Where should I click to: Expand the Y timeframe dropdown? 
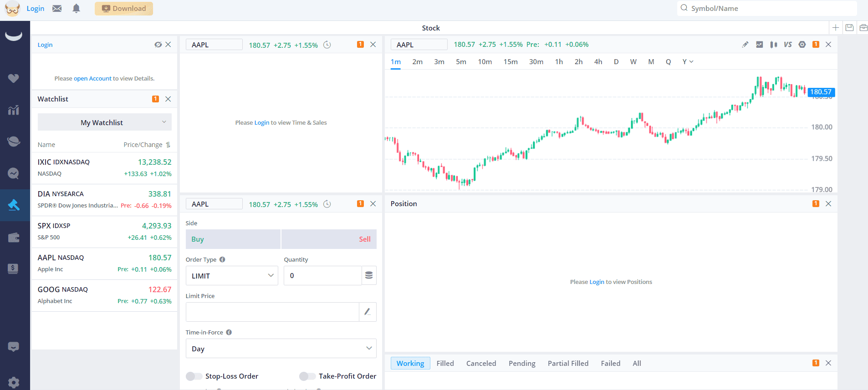click(688, 61)
